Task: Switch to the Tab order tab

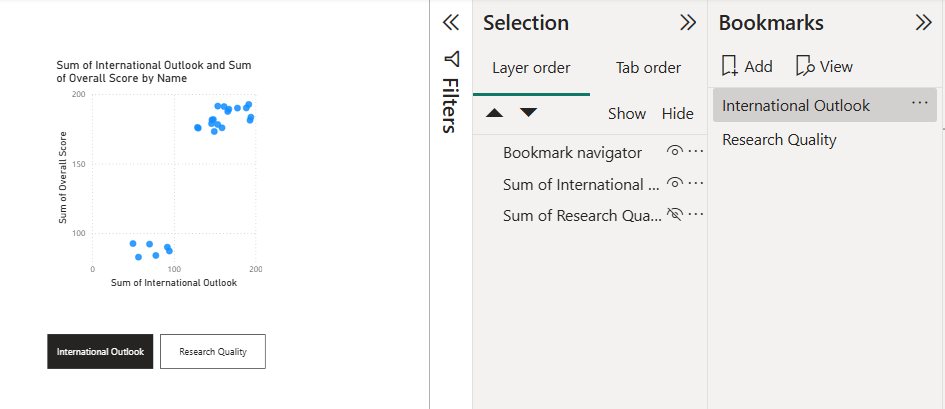Action: [x=648, y=67]
